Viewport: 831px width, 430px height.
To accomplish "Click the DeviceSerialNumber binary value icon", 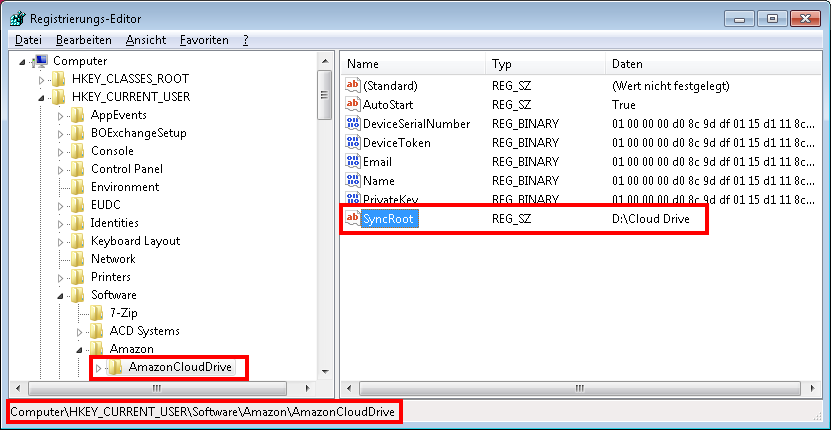I will click(x=351, y=124).
